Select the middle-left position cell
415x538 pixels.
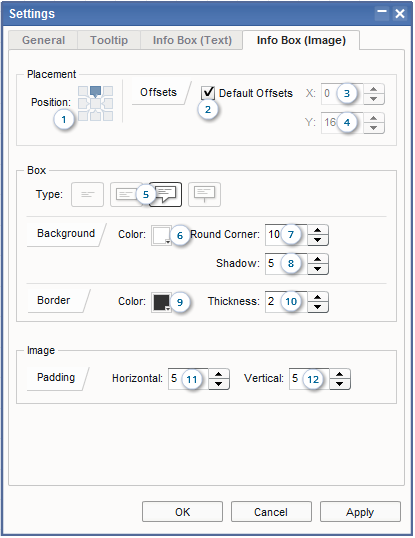pyautogui.click(x=83, y=103)
